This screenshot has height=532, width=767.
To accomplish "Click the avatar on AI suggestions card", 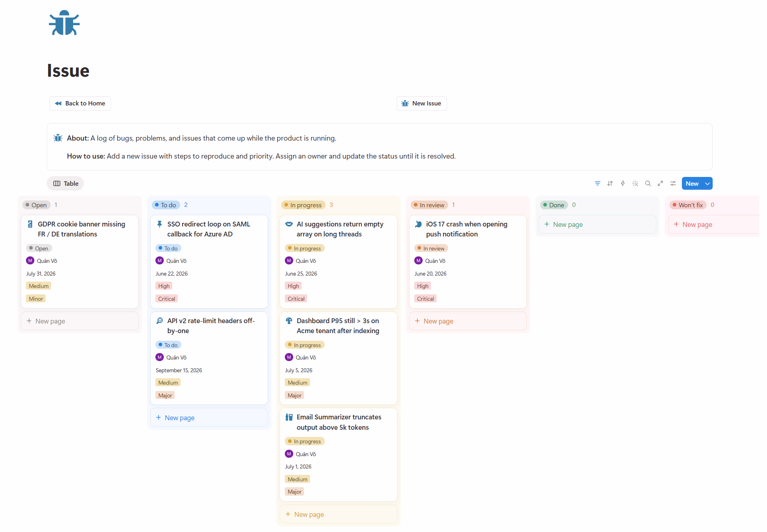I will (289, 260).
